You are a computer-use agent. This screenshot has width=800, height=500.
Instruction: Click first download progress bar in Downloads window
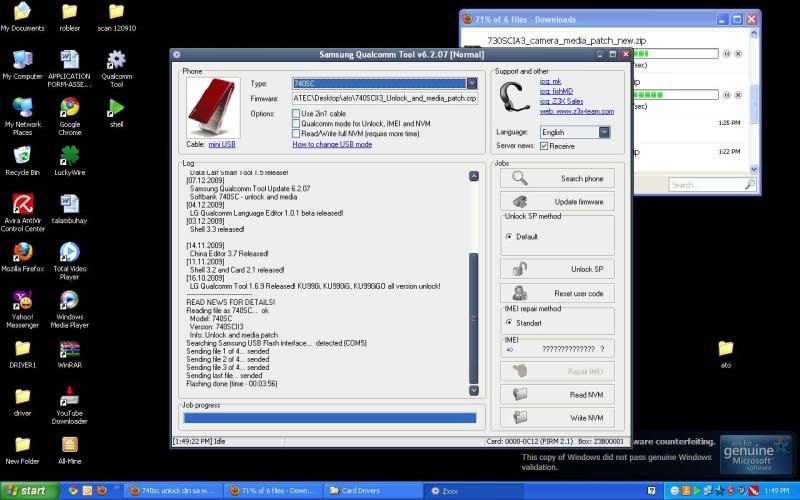pos(676,54)
